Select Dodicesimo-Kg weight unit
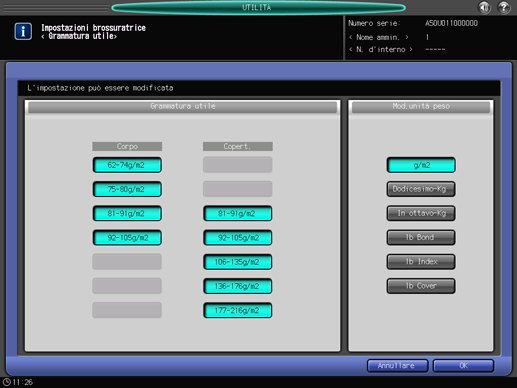517x388 pixels. tap(421, 189)
